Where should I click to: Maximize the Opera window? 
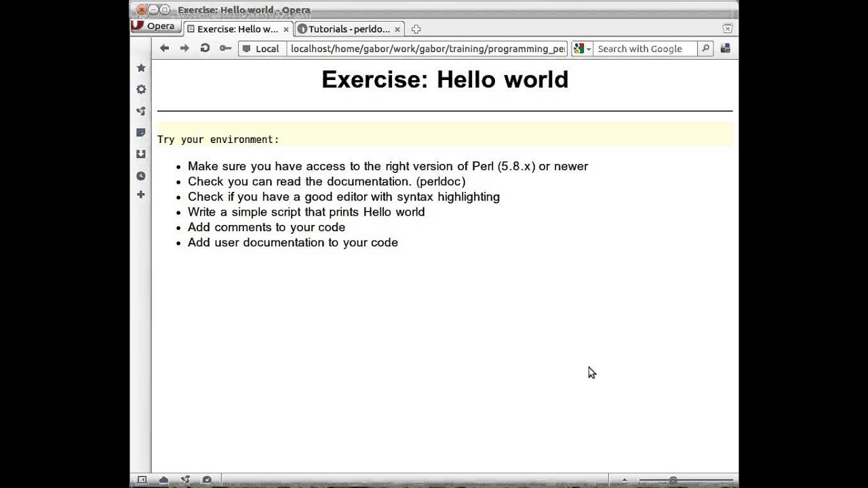pyautogui.click(x=165, y=10)
